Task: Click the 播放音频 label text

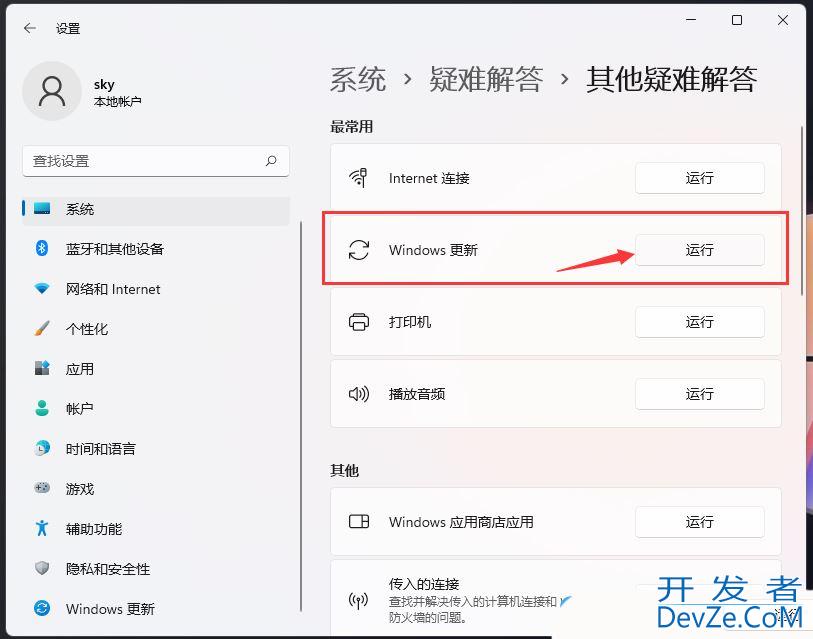Action: 417,394
